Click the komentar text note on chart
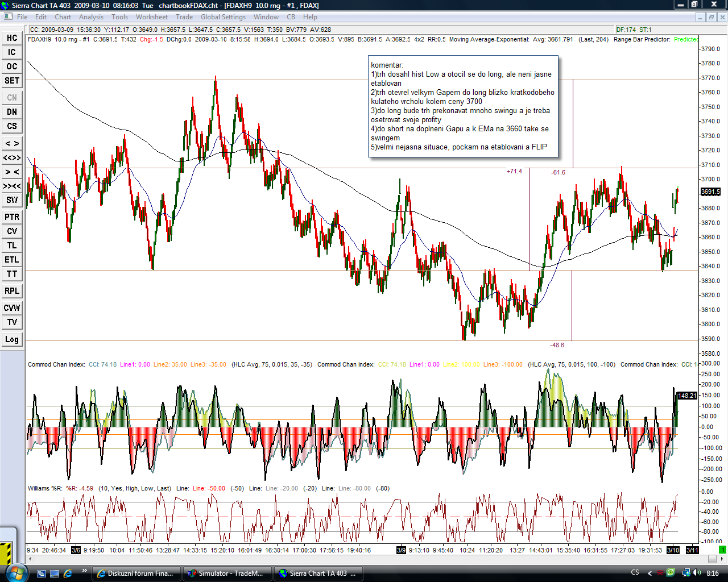The image size is (728, 582). pyautogui.click(x=463, y=106)
